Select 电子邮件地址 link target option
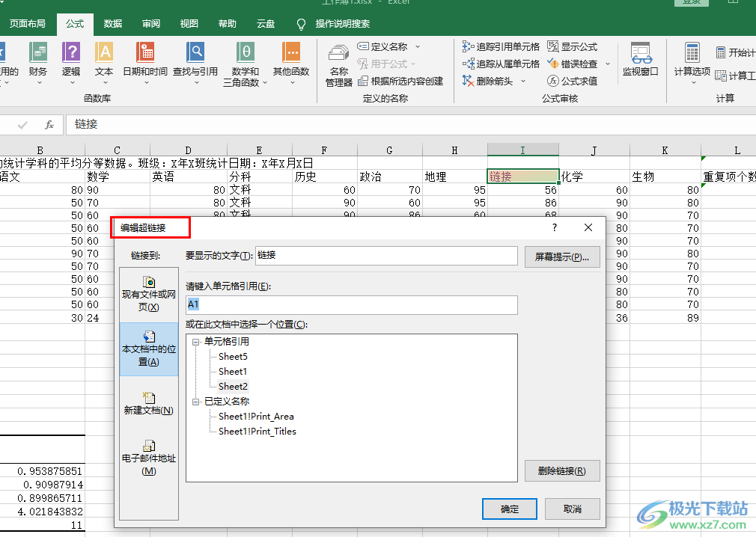Image resolution: width=756 pixels, height=537 pixels. 148,458
